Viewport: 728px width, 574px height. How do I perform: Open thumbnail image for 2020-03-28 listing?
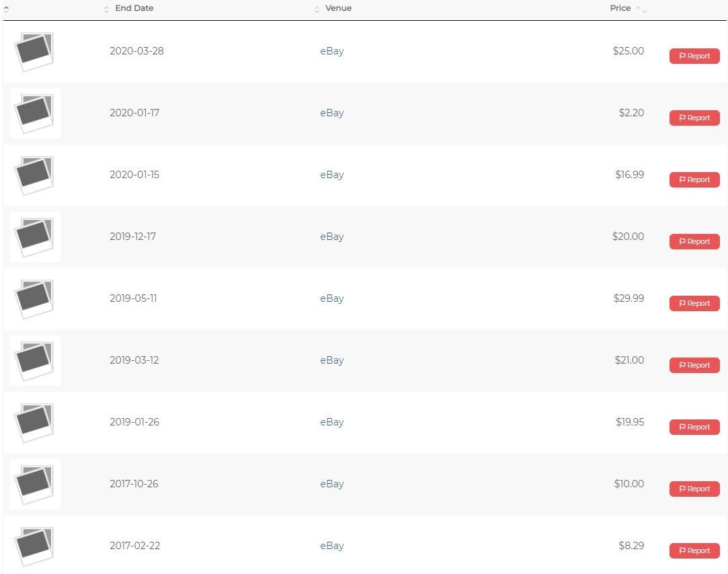pos(34,51)
